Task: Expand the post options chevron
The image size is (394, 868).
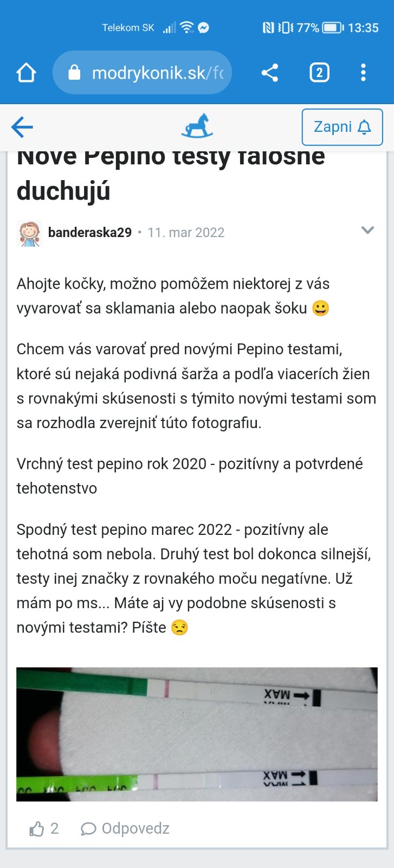Action: coord(367,231)
